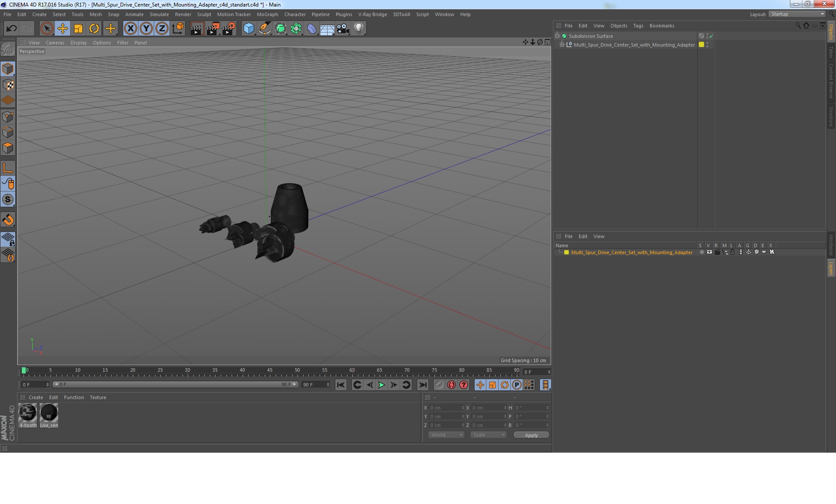Select the 4-tooth material thumbnail

(x=28, y=413)
